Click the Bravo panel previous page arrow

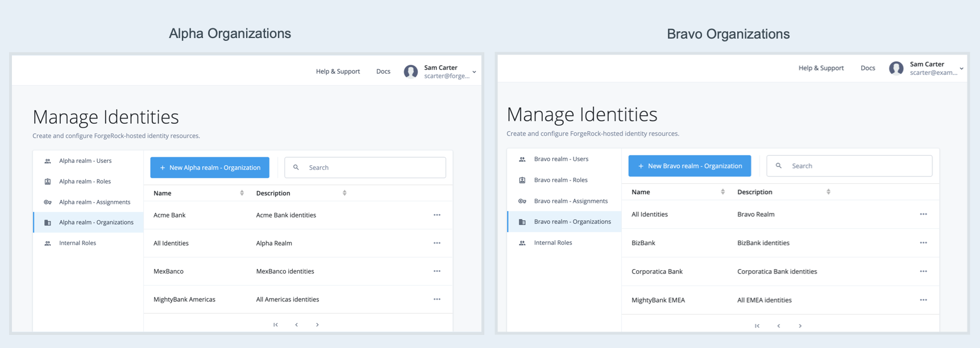pyautogui.click(x=779, y=326)
